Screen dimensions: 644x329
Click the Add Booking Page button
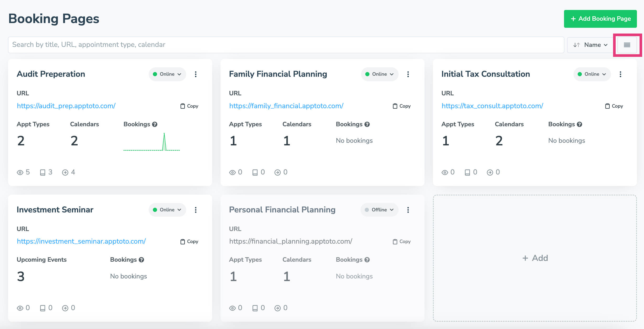click(x=600, y=19)
